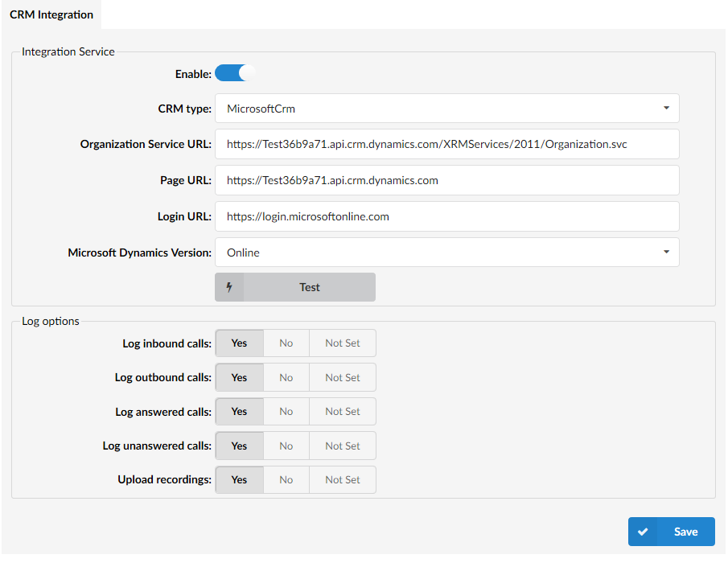Image resolution: width=728 pixels, height=567 pixels.
Task: Set Log outbound calls to Not Set
Action: tap(342, 377)
